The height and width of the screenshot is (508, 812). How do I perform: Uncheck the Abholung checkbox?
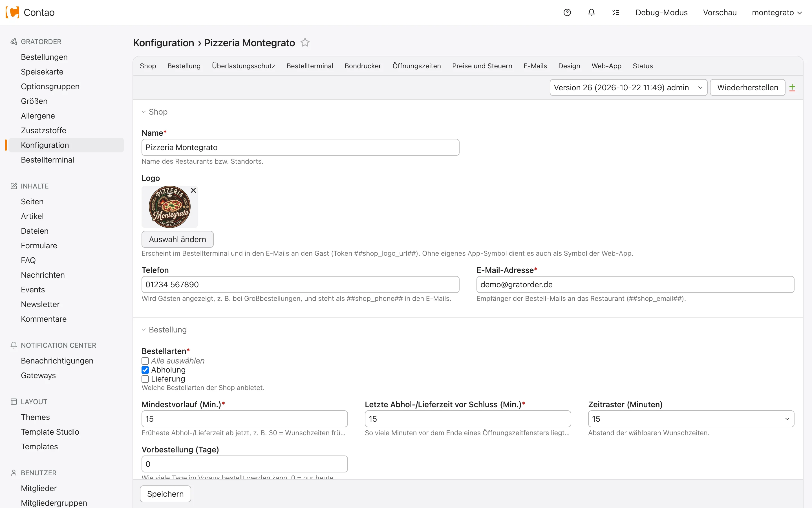[145, 370]
